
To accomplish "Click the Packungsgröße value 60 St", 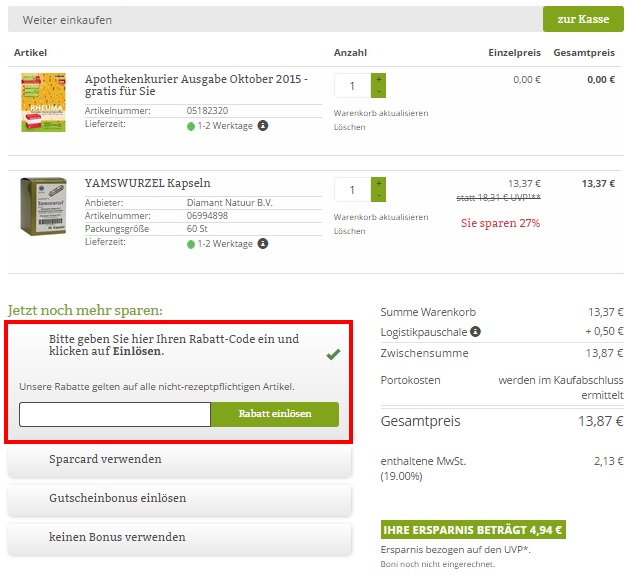I will (197, 229).
